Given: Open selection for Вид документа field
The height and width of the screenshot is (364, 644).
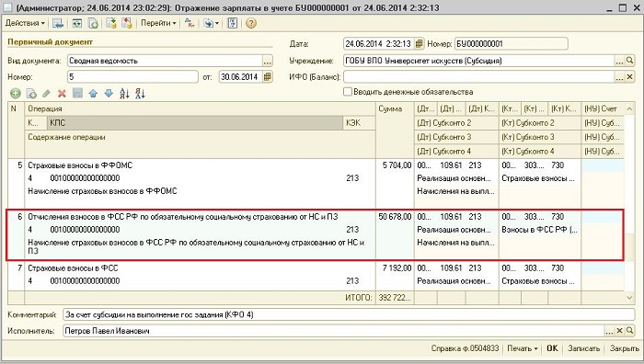Looking at the screenshot, I should tap(268, 61).
